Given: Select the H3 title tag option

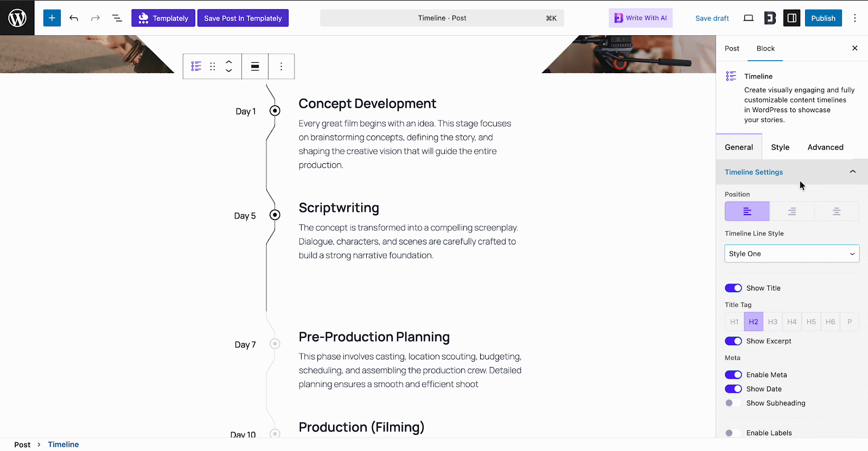Looking at the screenshot, I should point(772,321).
